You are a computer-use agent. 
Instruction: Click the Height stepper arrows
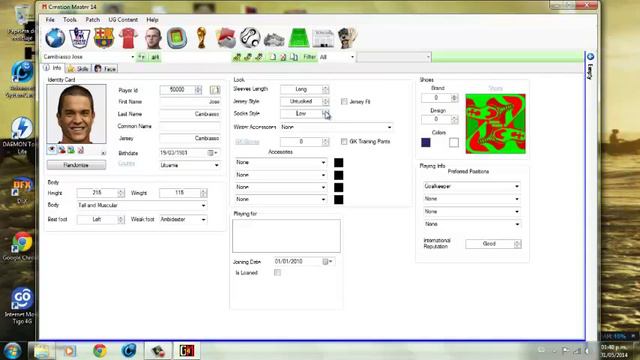tap(121, 193)
